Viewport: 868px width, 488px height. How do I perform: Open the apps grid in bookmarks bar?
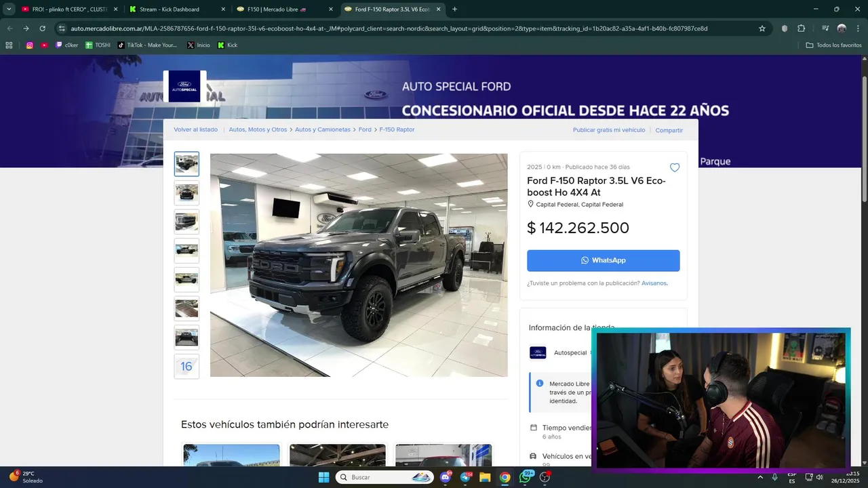[x=9, y=45]
